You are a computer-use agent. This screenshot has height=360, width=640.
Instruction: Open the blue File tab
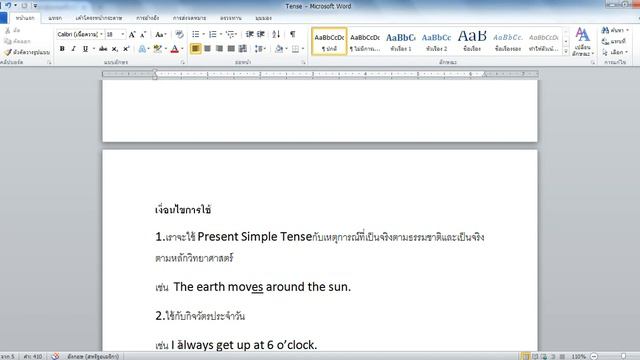[x=4, y=18]
